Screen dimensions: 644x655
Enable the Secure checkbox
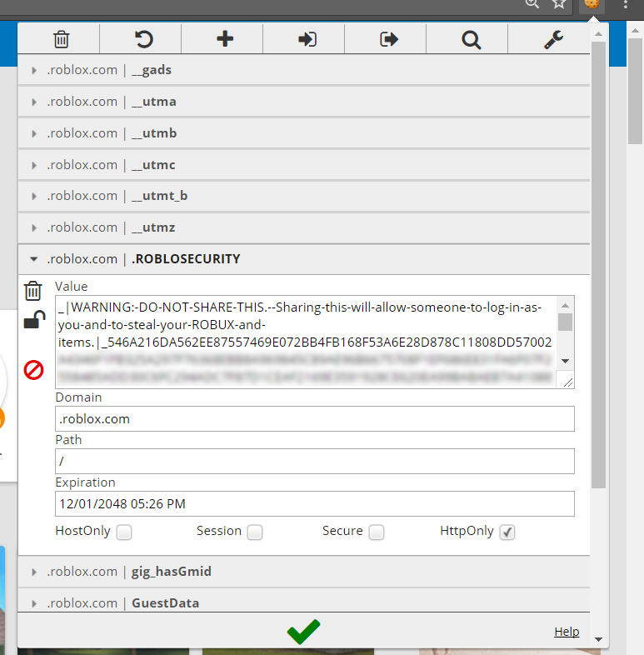377,532
